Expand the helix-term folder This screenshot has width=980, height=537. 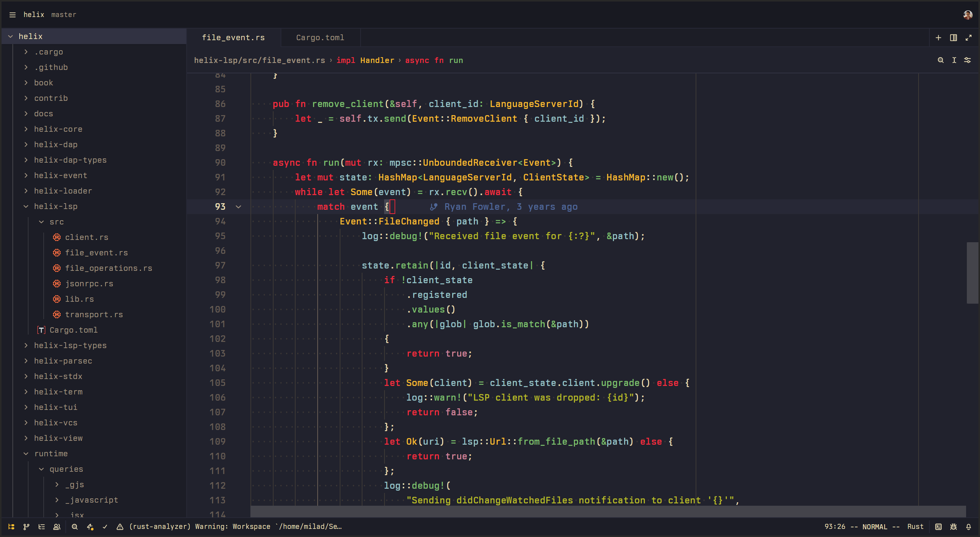[x=26, y=392]
